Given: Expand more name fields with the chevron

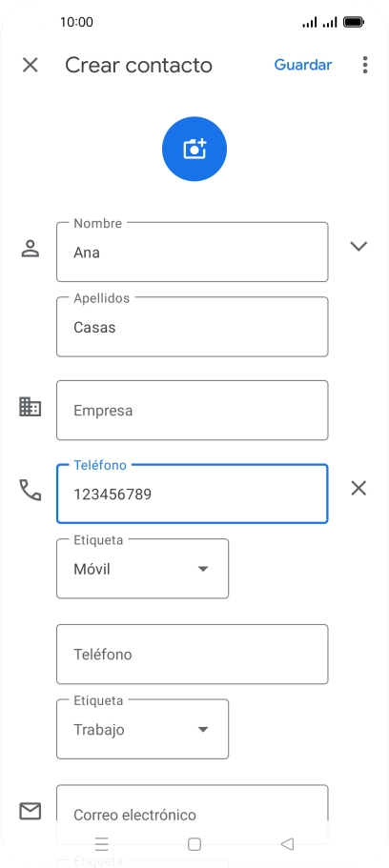Looking at the screenshot, I should pyautogui.click(x=358, y=247).
